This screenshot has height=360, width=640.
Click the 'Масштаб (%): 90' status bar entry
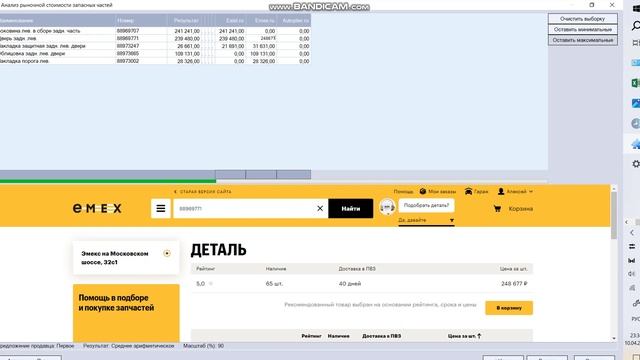203,346
